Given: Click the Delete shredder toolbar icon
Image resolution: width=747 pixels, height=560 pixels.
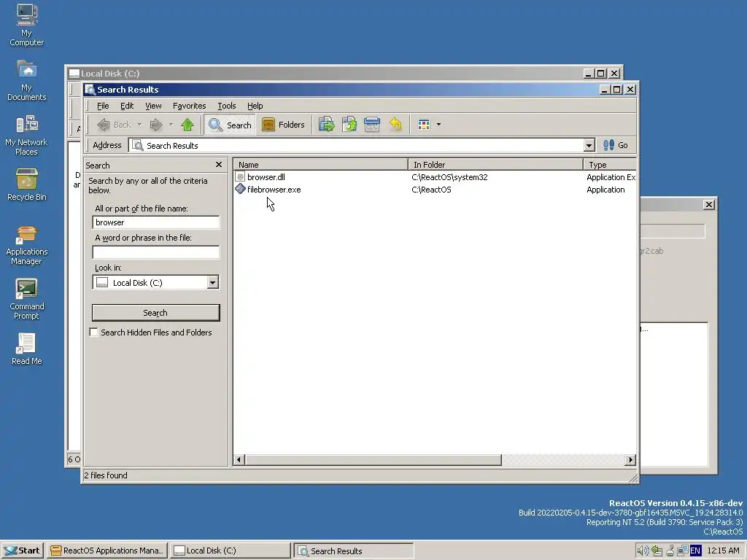Looking at the screenshot, I should pyautogui.click(x=371, y=125).
